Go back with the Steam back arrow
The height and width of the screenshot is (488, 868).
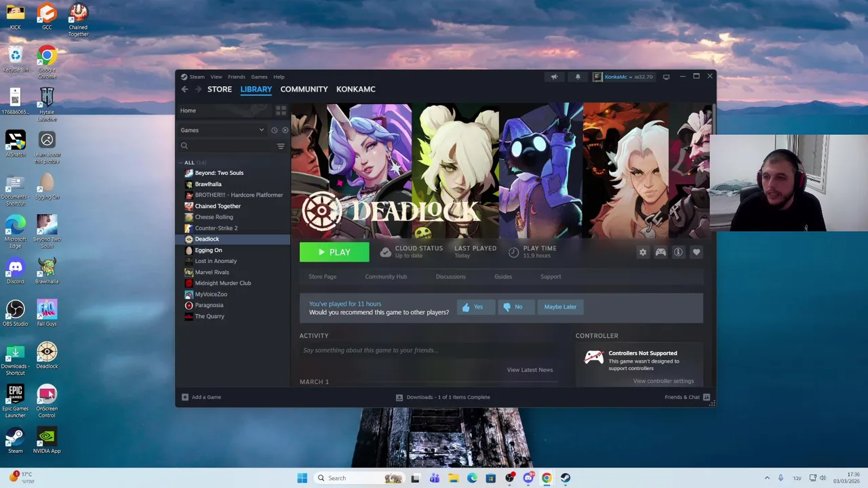[184, 89]
